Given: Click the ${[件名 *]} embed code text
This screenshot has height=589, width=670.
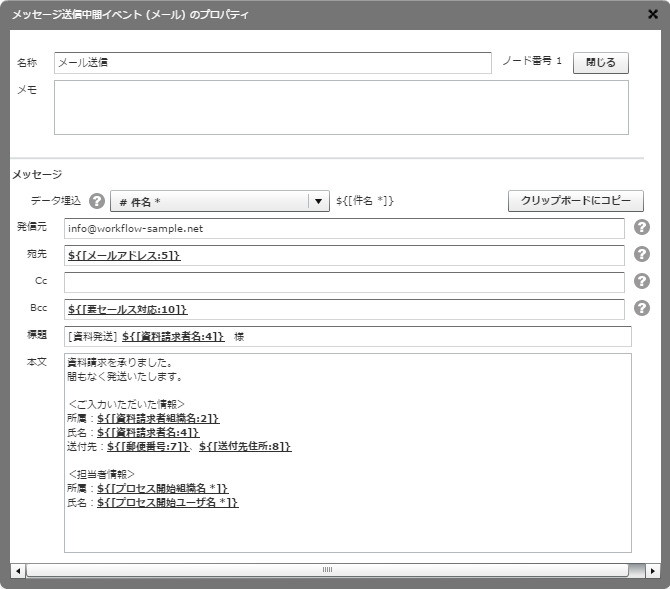Looking at the screenshot, I should [x=364, y=200].
